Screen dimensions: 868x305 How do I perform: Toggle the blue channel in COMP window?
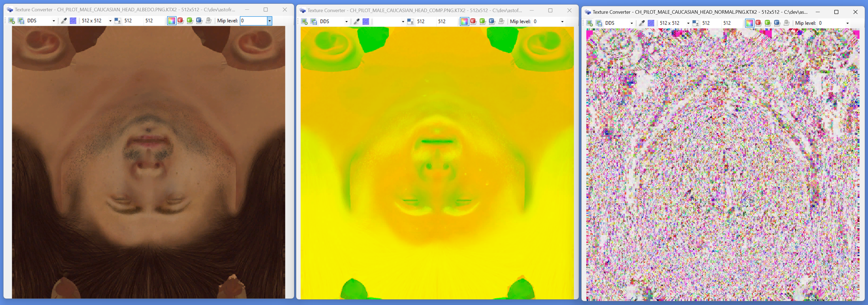[x=492, y=22]
